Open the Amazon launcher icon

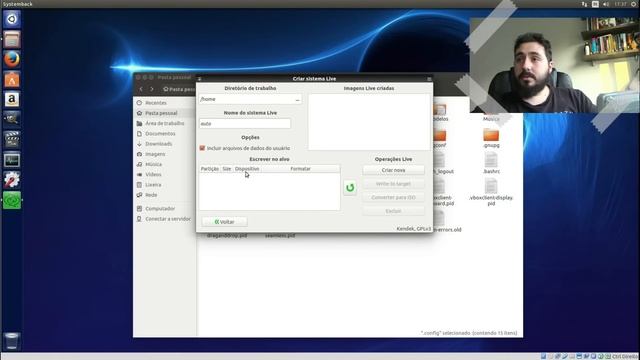12,99
